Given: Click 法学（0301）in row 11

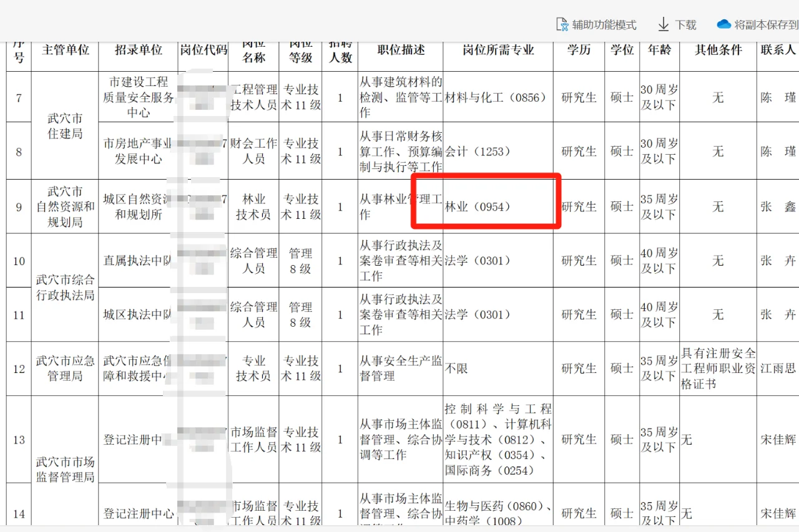Looking at the screenshot, I should point(478,314).
